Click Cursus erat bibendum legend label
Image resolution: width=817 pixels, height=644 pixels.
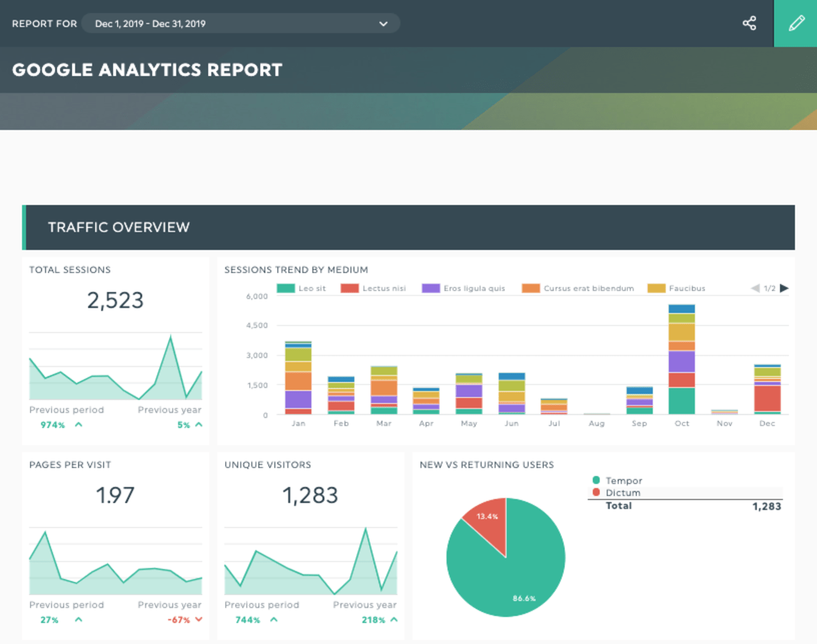[589, 288]
